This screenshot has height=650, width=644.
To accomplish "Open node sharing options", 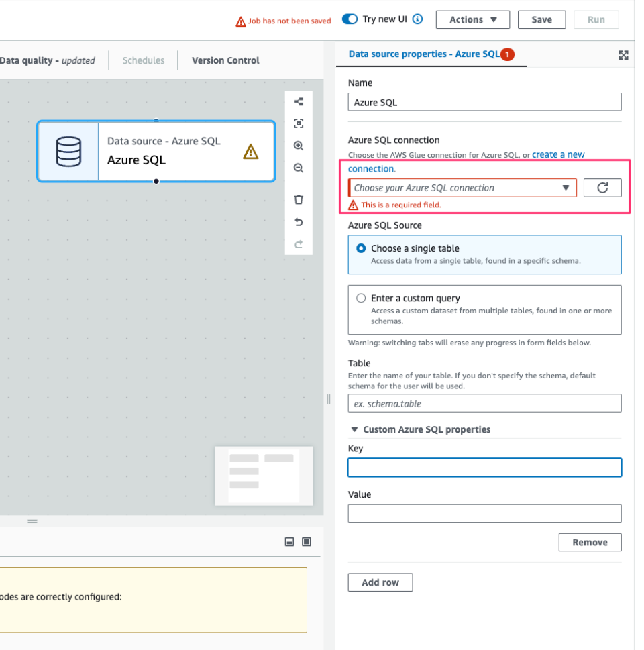I will click(299, 101).
